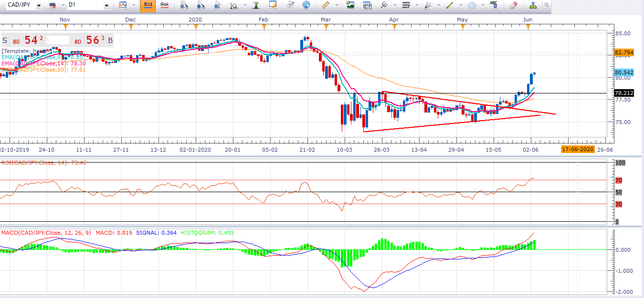Screen dimensions: 644x298
Task: Click the 82.794 orange price marker
Action: (624, 52)
